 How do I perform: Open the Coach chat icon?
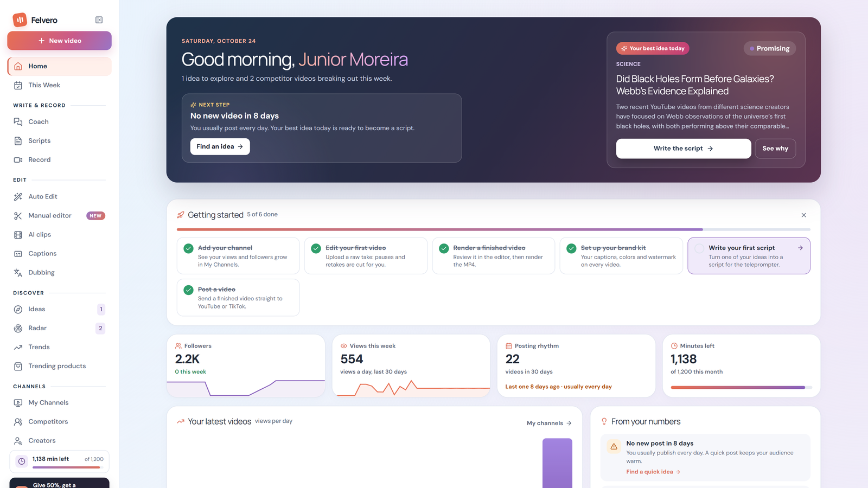coord(18,122)
